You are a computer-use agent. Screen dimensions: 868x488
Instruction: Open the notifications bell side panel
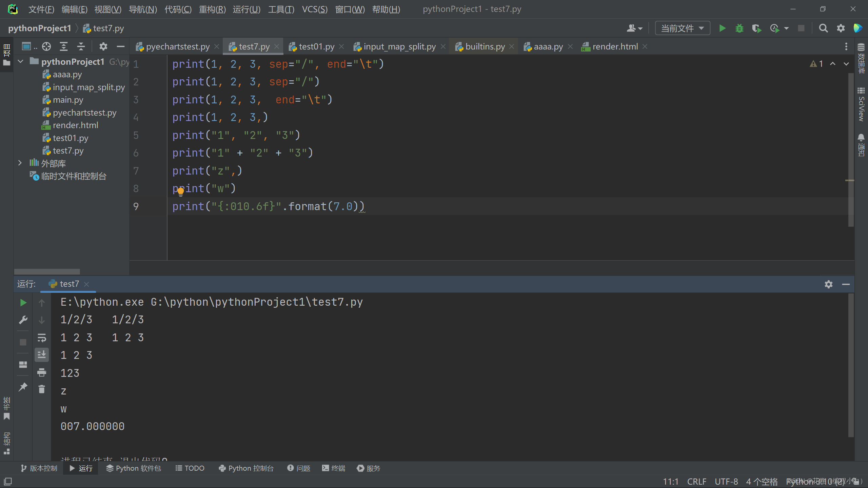(x=861, y=144)
